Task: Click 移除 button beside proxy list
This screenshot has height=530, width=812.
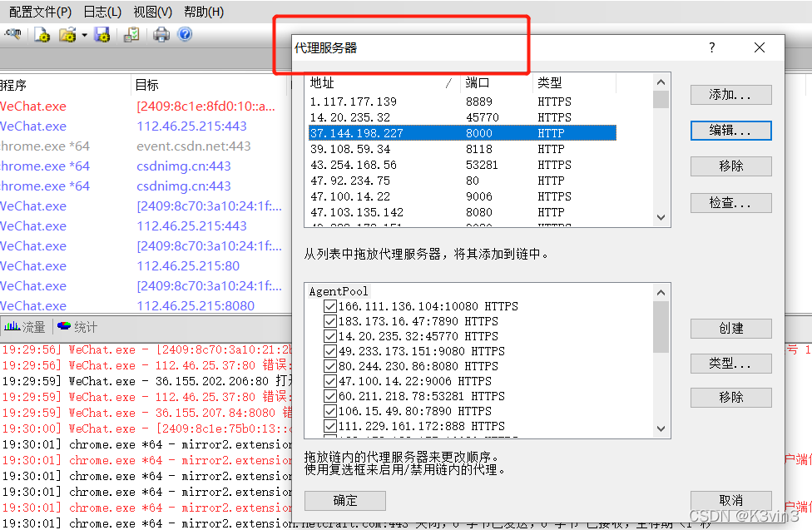Action: pos(730,166)
